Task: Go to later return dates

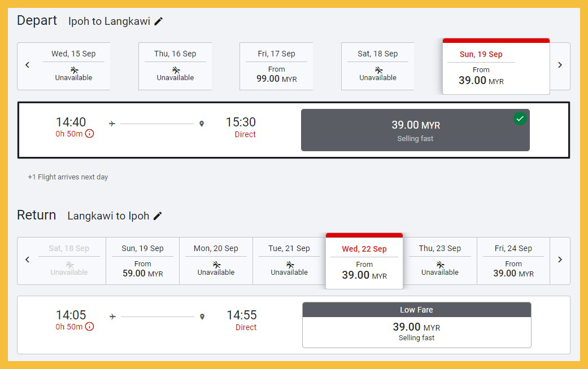Action: 560,260
